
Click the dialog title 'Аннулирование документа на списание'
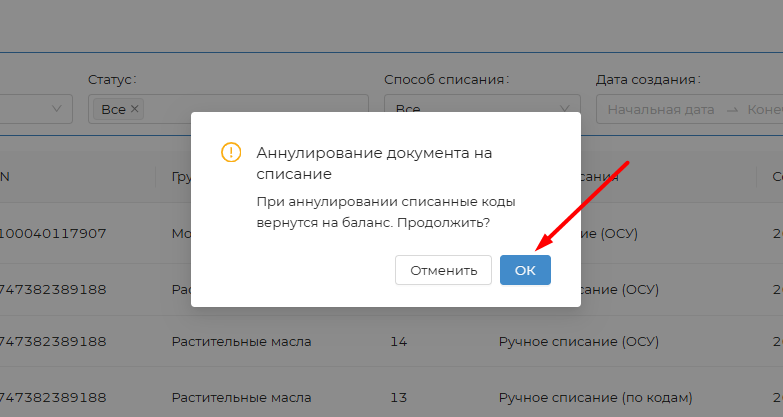click(374, 163)
